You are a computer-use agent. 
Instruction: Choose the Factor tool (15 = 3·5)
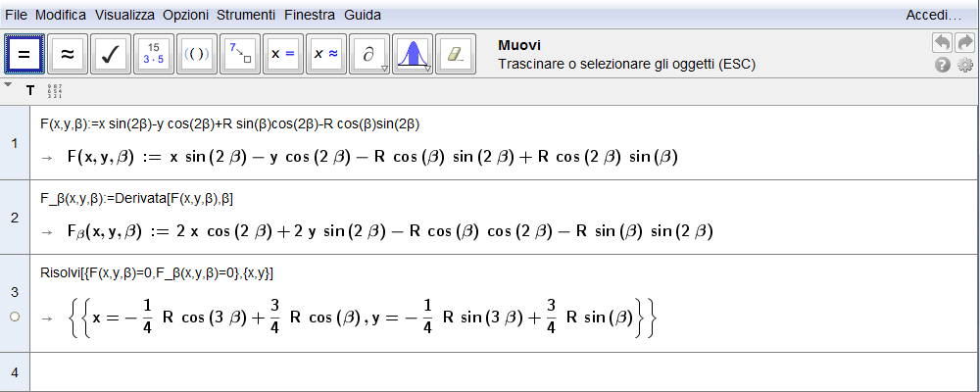coord(154,55)
